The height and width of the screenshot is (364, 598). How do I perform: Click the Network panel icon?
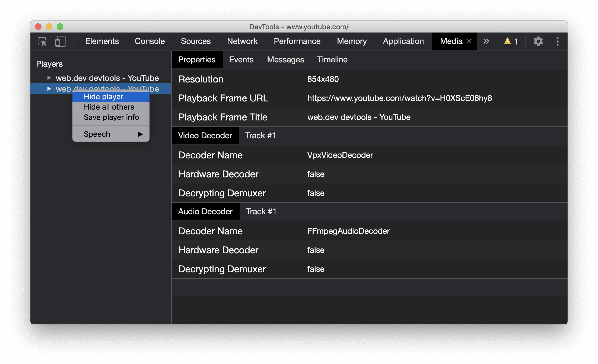click(243, 41)
